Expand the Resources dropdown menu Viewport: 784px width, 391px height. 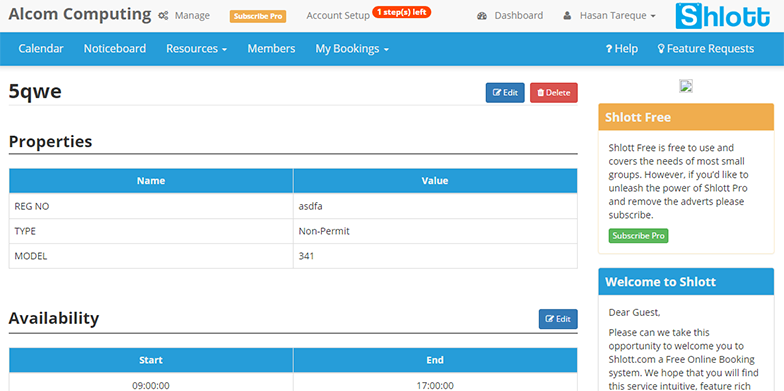(x=196, y=48)
